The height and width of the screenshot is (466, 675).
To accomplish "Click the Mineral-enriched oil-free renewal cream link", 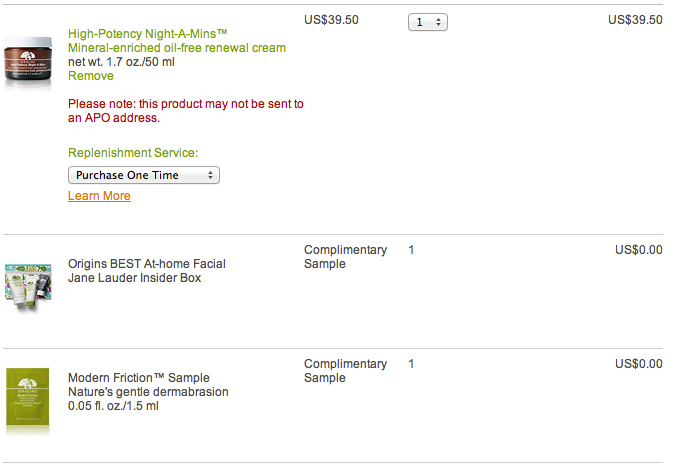I will point(177,48).
